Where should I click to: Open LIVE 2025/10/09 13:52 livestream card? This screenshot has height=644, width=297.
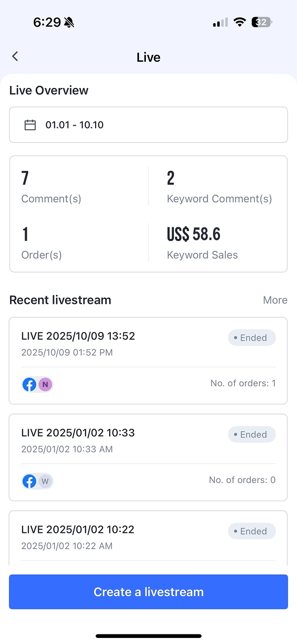[x=148, y=361]
